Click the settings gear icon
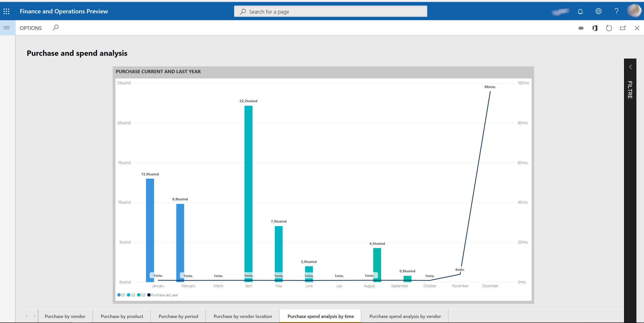This screenshot has height=323, width=644. pyautogui.click(x=599, y=11)
